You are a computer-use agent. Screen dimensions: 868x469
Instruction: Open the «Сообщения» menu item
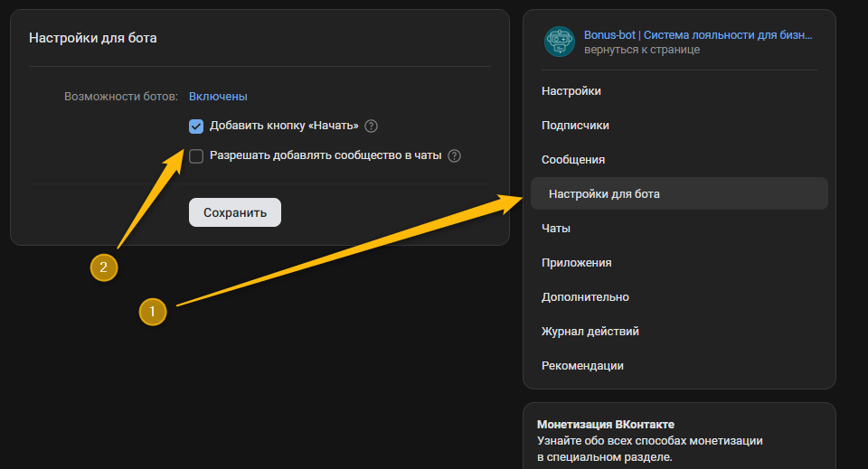[x=573, y=160]
